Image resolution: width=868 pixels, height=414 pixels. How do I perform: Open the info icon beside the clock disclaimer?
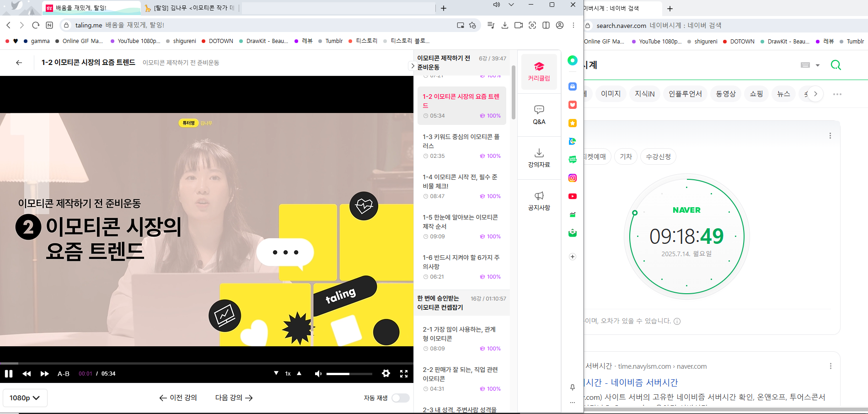pos(677,321)
